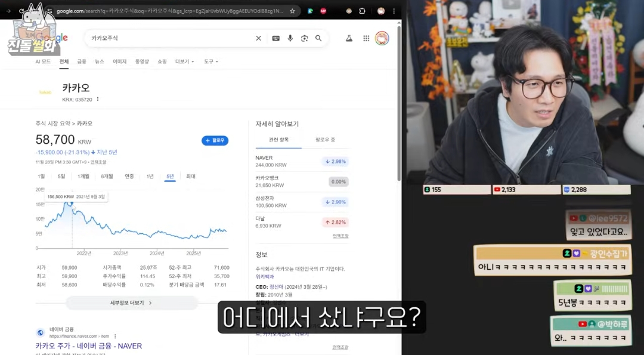Select the 최대 chart range
This screenshot has height=355, width=644.
(191, 176)
